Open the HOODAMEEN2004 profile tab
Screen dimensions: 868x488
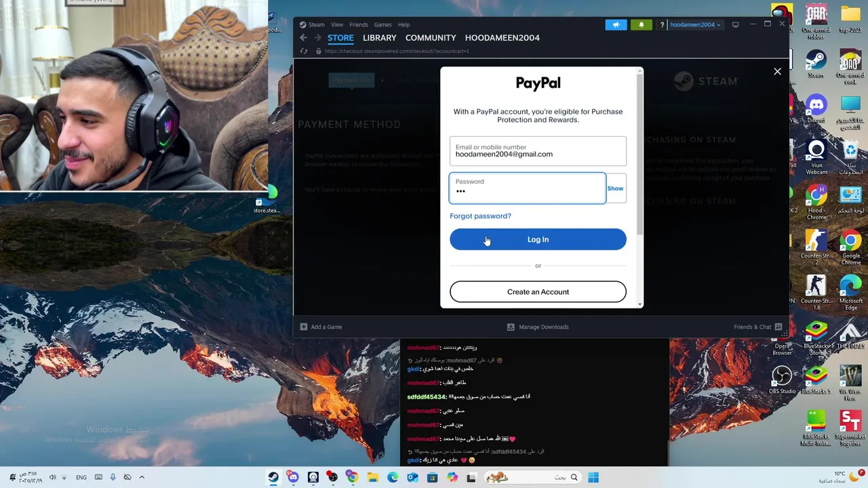[502, 38]
